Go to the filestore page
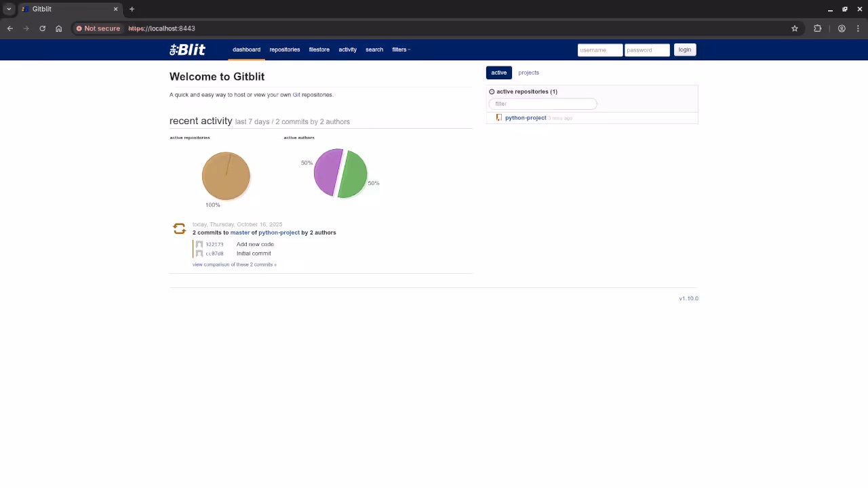 click(x=319, y=49)
